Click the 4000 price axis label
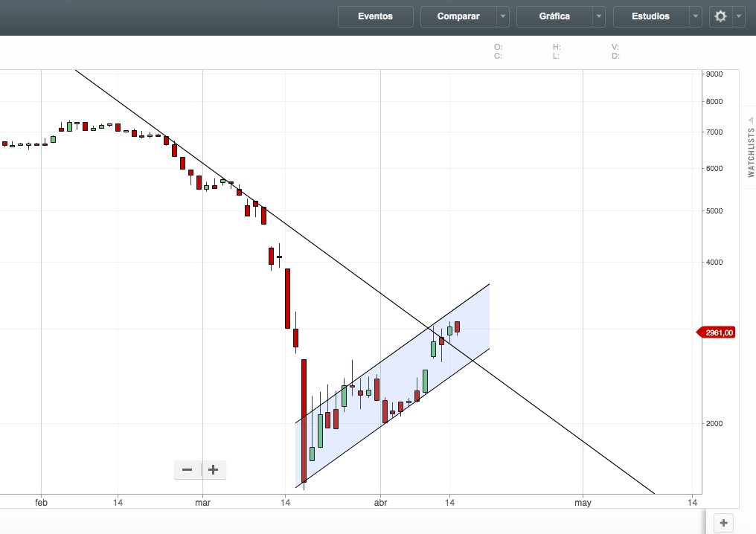Screen dimensions: 756x534 click(714, 263)
